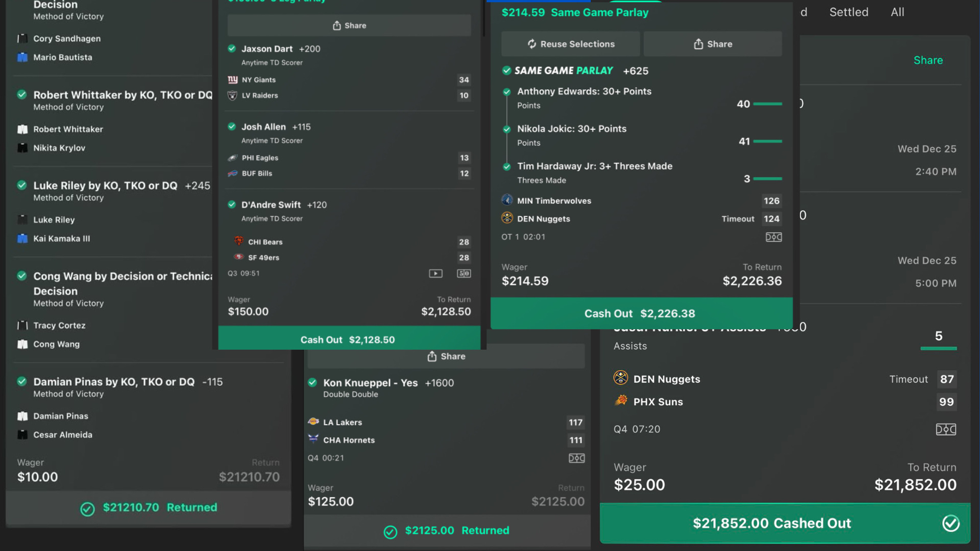This screenshot has height=551, width=980.
Task: Click the MIN Timberwolves team logo
Action: tap(507, 200)
